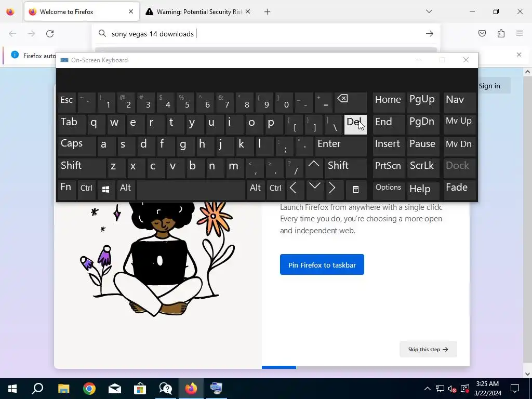This screenshot has height=399, width=532.
Task: Toggle the right Shift key on the keyboard
Action: point(345,168)
